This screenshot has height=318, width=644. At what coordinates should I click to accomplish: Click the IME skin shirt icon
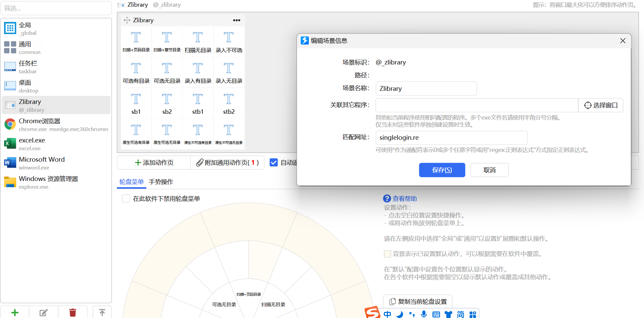(x=448, y=314)
